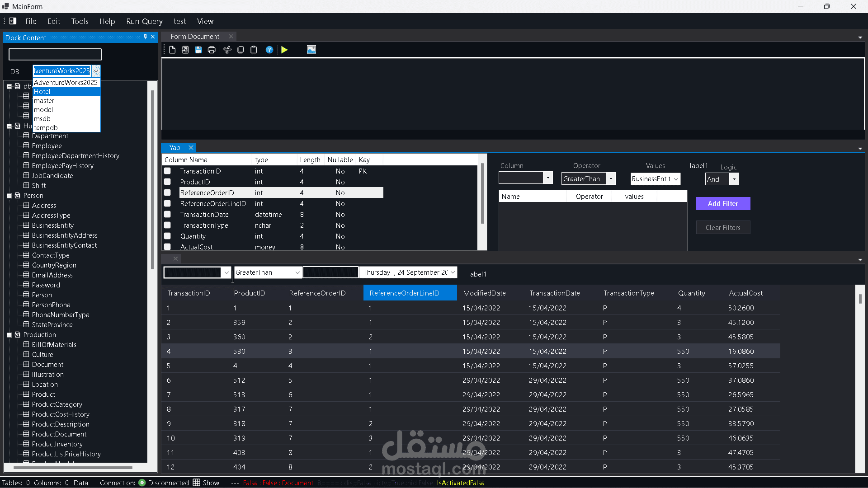Close the Yap tab
The height and width of the screenshot is (488, 868).
[191, 148]
